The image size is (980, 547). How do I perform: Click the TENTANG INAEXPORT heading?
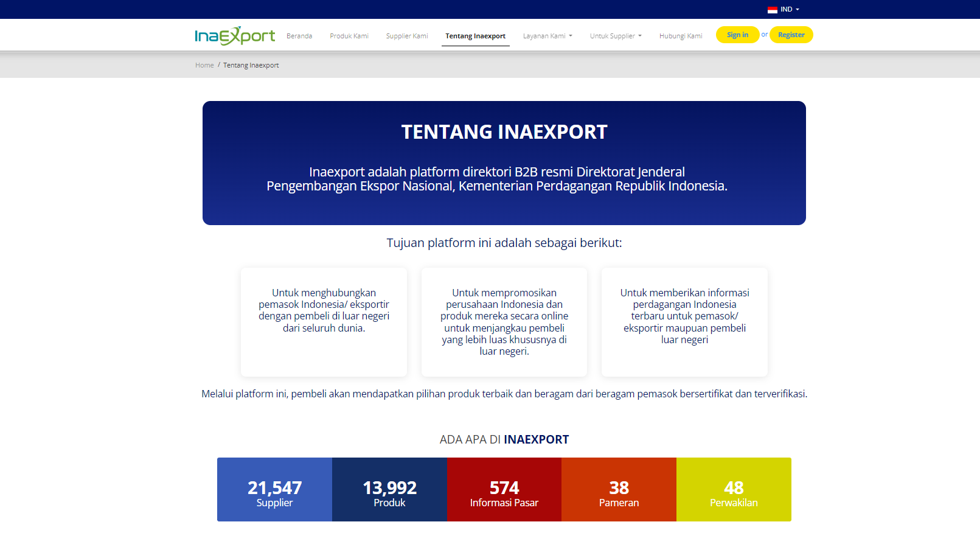click(504, 132)
